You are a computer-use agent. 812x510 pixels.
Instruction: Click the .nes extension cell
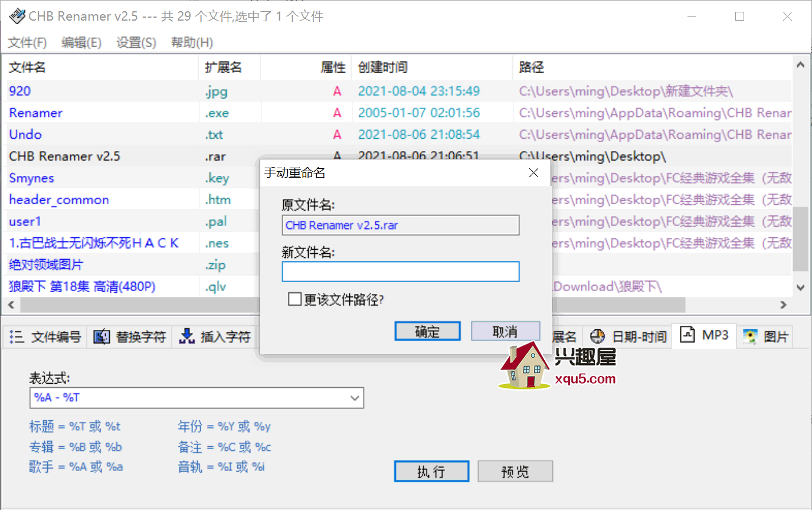coord(217,243)
